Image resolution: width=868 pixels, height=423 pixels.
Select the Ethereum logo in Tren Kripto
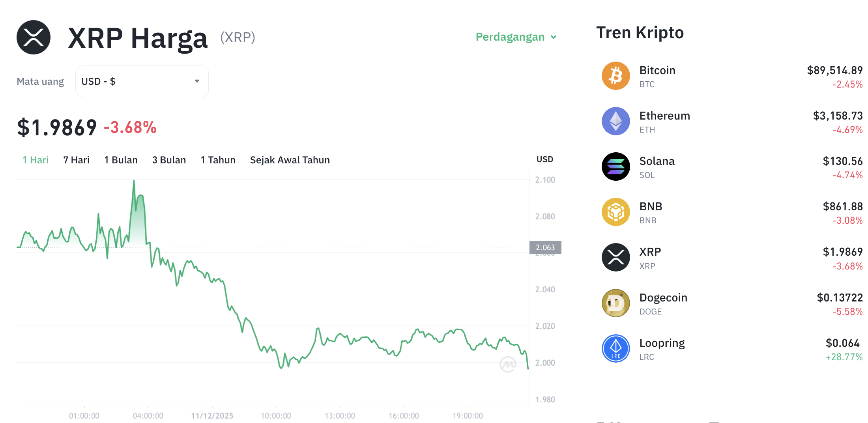pos(615,121)
